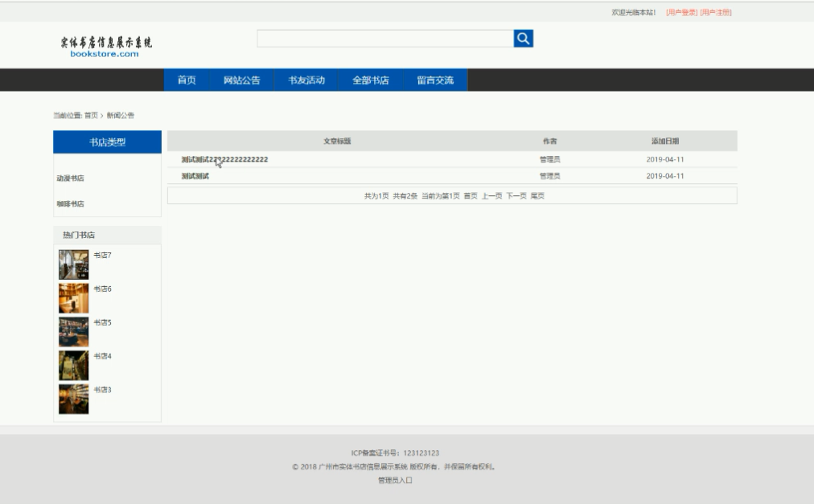This screenshot has height=504, width=814.
Task: Click the 书店5 text link
Action: pyautogui.click(x=102, y=322)
